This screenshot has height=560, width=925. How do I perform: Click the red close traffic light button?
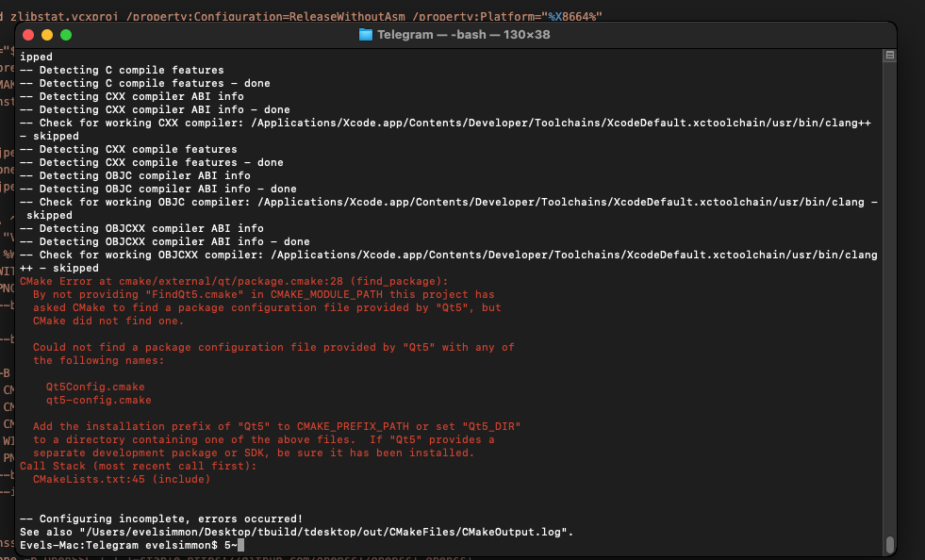pos(28,33)
